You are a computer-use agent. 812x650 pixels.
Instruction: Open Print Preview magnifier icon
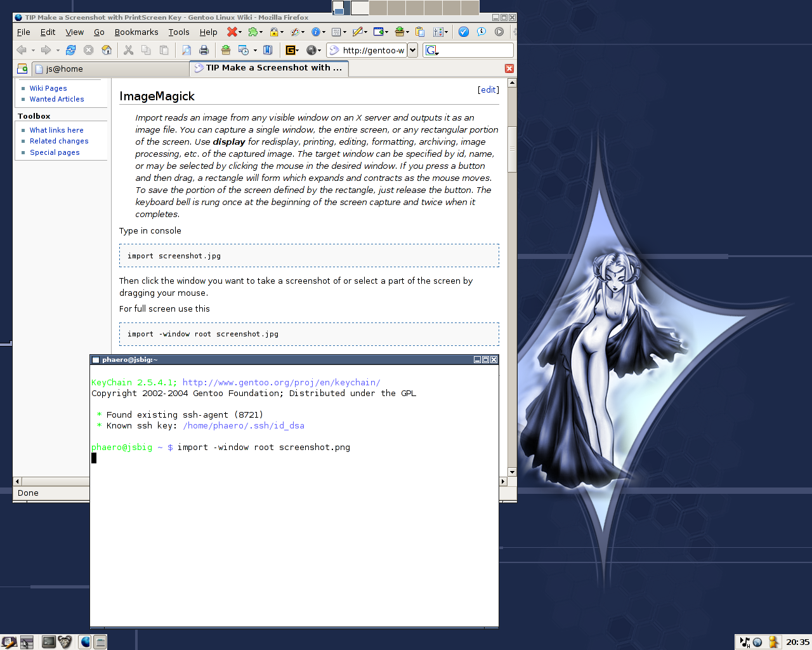[186, 50]
